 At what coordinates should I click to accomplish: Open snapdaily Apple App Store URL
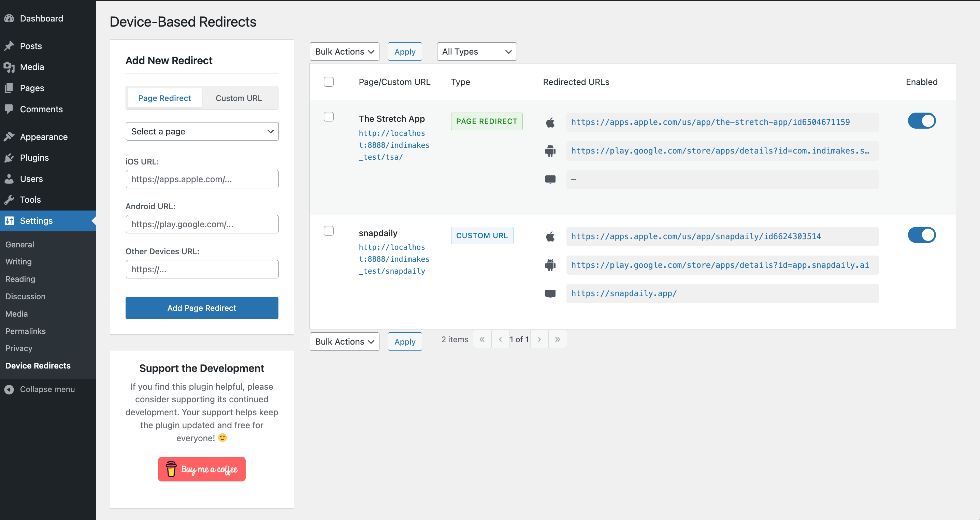coord(696,236)
